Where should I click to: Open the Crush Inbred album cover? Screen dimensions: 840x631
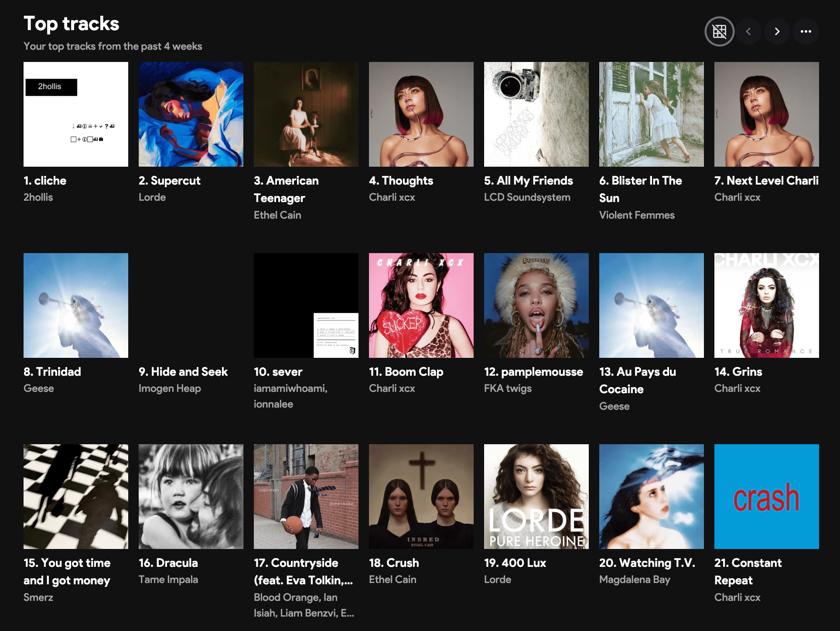(421, 497)
